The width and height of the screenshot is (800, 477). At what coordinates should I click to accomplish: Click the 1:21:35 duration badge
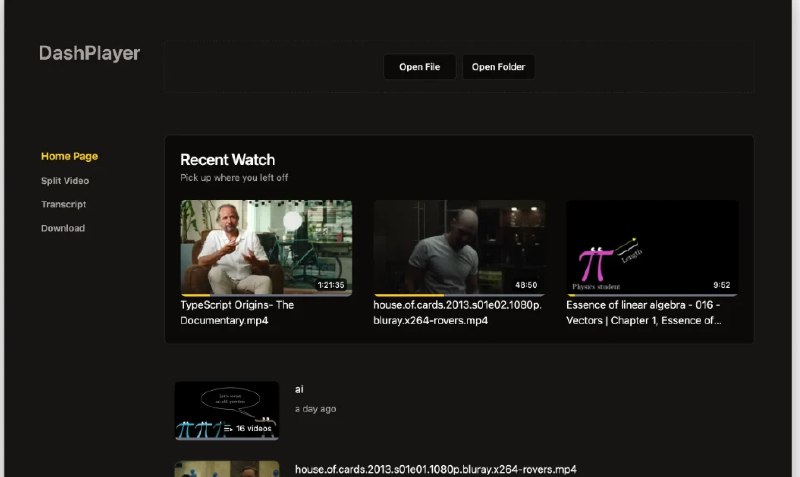pyautogui.click(x=330, y=285)
